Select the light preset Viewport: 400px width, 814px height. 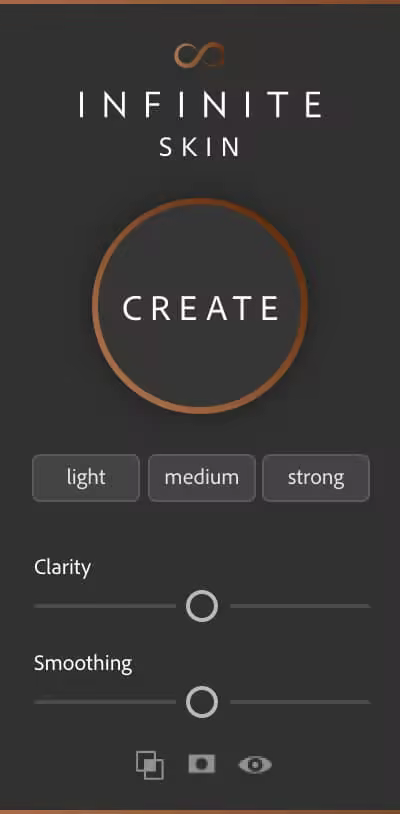click(86, 478)
